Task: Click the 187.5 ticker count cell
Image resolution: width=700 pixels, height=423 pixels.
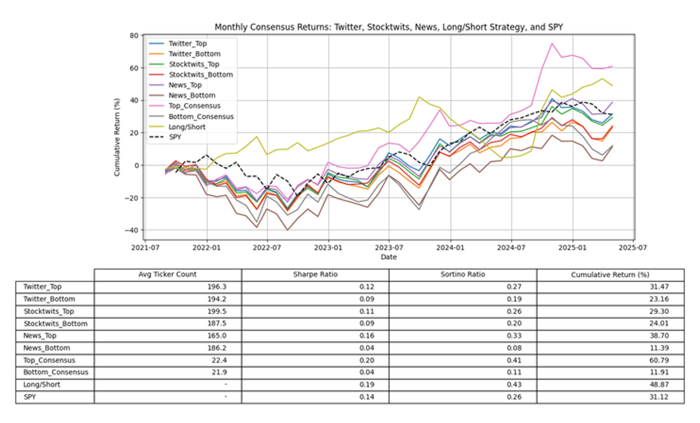Action: [x=167, y=323]
